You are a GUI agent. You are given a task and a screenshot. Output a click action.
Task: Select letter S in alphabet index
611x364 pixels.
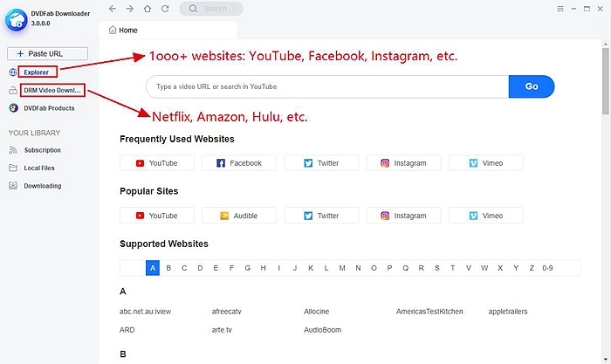pos(436,268)
